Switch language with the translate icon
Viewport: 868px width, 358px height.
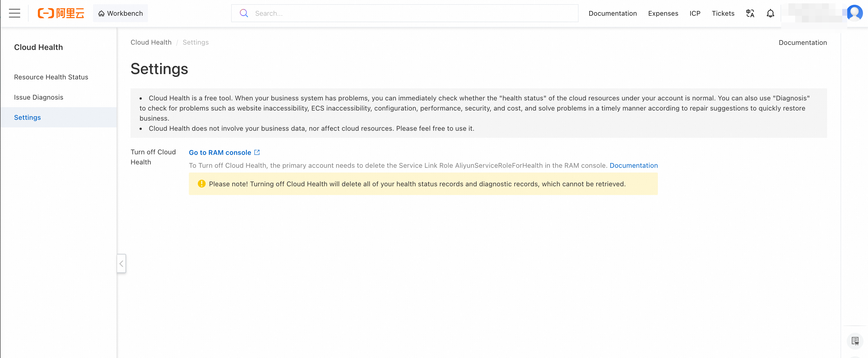click(750, 13)
